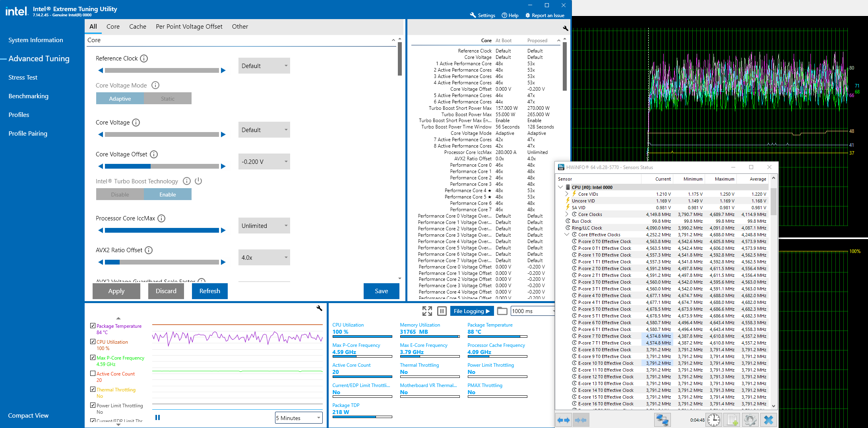868x428 pixels.
Task: Start HWiNFO sensor logging to file
Action: click(x=732, y=420)
